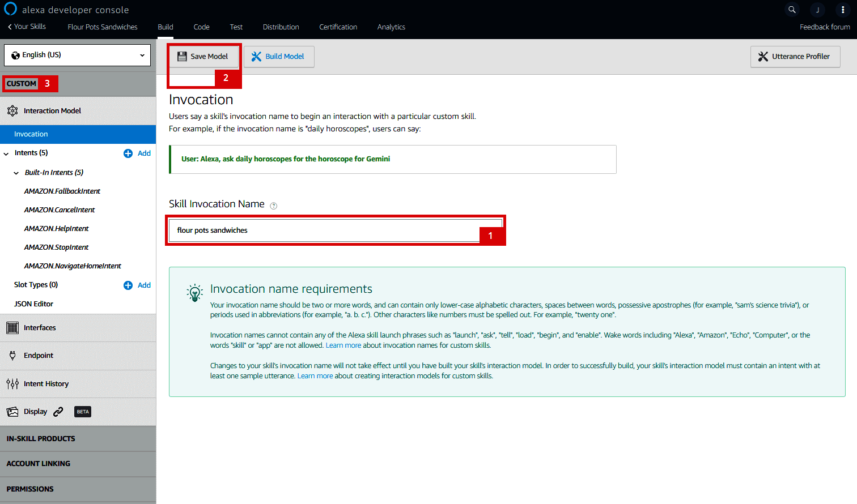
Task: Open the Utterance Profiler
Action: [x=795, y=57]
